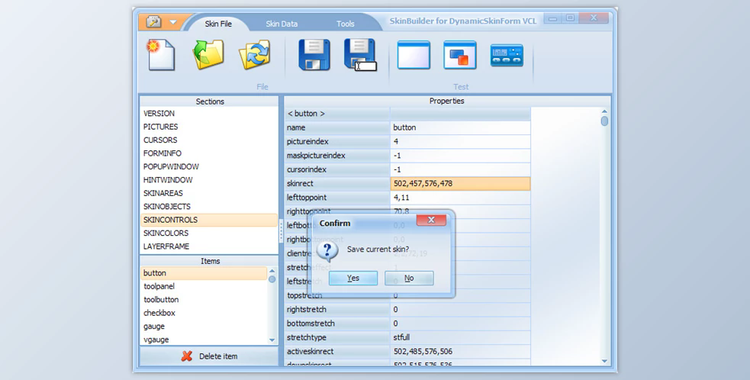Click the Items panel header
Viewport: 750px width, 380px height.
[209, 261]
